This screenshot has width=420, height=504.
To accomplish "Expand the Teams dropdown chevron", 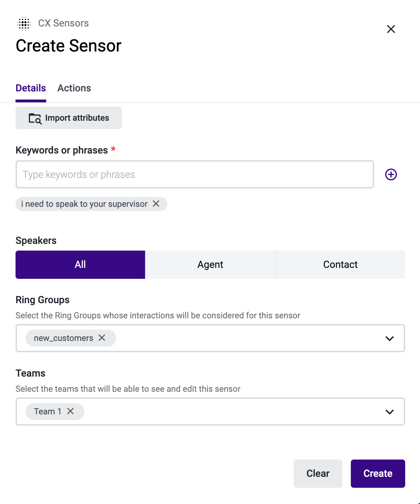I will tap(390, 412).
